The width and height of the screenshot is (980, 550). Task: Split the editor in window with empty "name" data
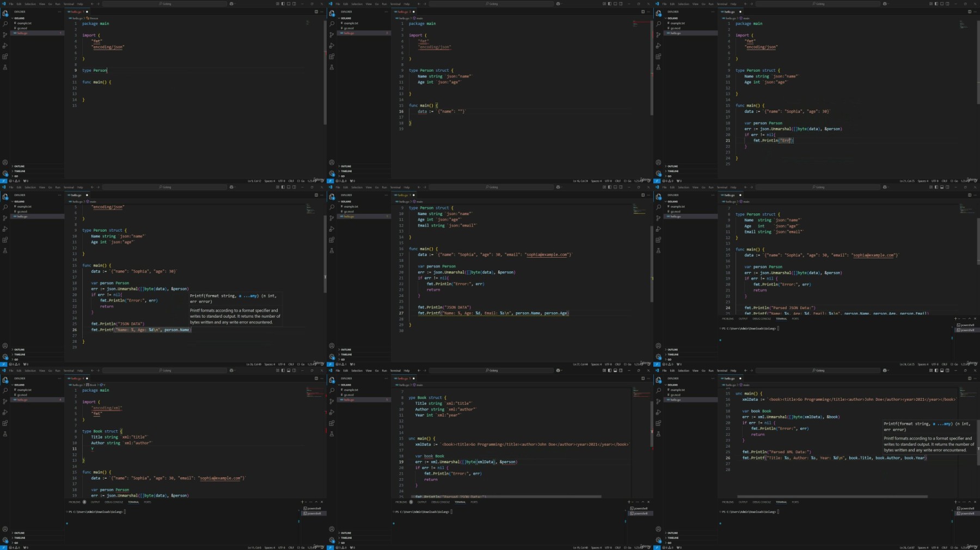(x=643, y=11)
